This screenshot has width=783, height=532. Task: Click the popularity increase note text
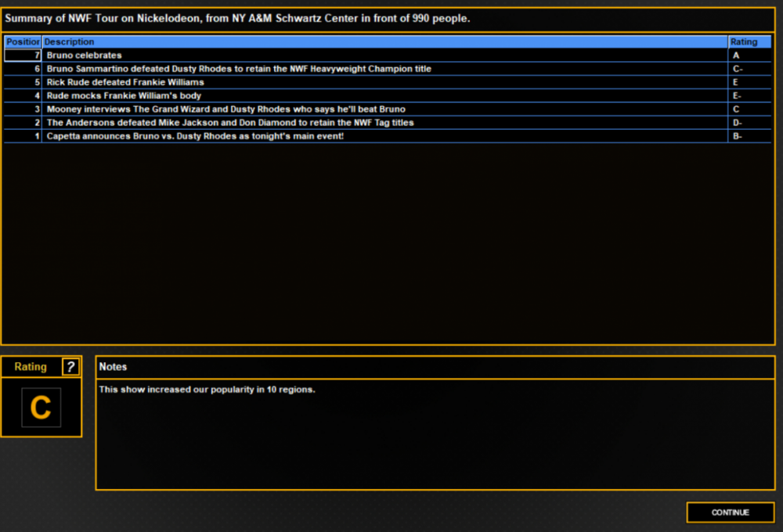(207, 390)
